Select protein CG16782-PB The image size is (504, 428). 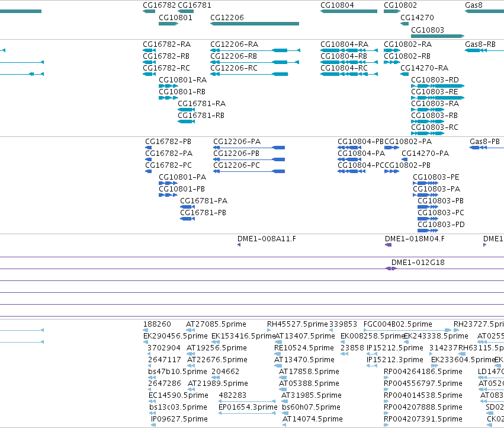[x=168, y=142]
